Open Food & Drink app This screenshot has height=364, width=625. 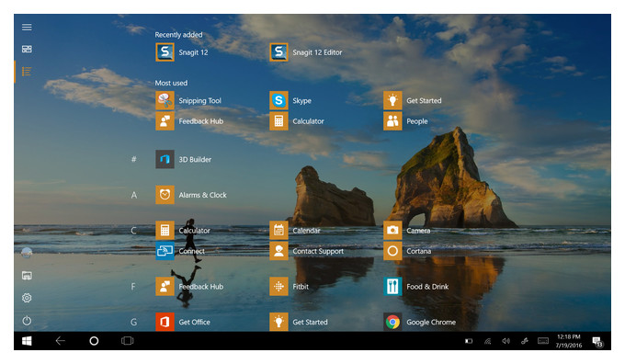(x=416, y=286)
